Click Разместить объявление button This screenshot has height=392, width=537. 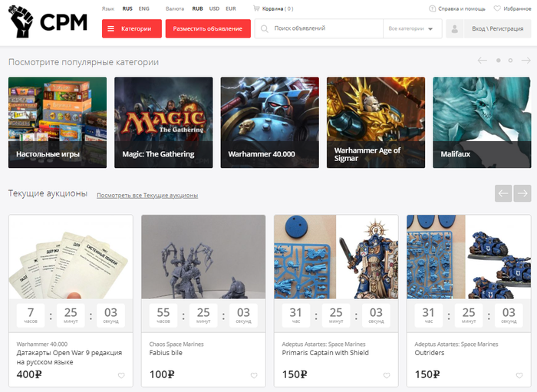coord(208,28)
